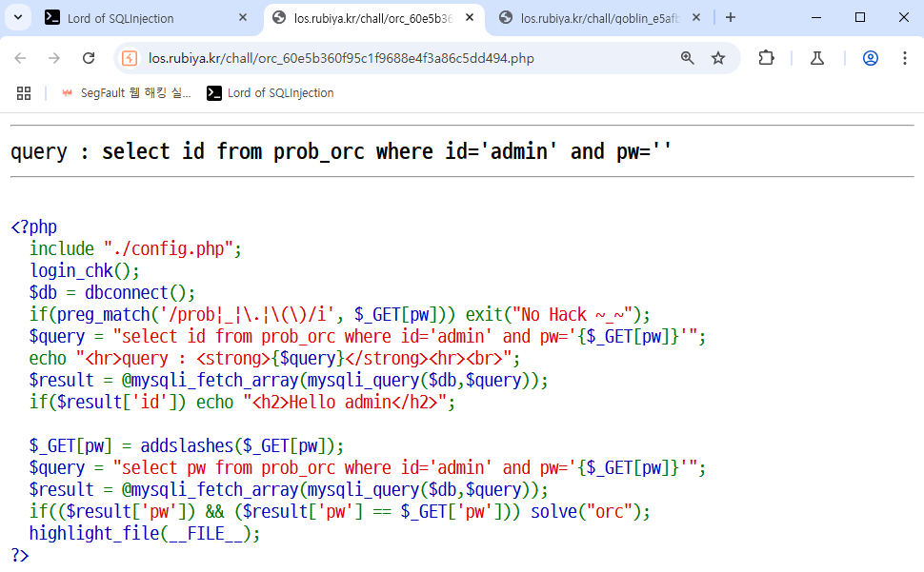This screenshot has height=572, width=924.
Task: Click the opening <?php tag
Action: coord(34,227)
